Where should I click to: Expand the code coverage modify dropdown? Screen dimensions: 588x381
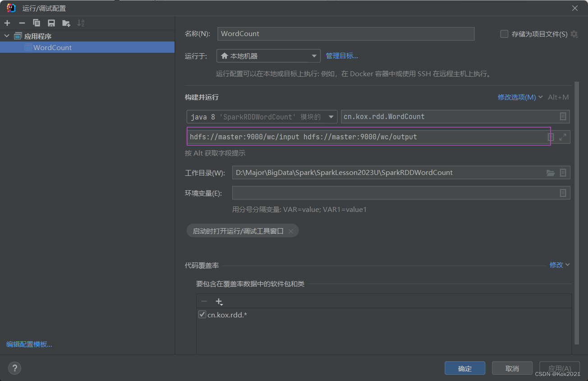click(x=560, y=265)
